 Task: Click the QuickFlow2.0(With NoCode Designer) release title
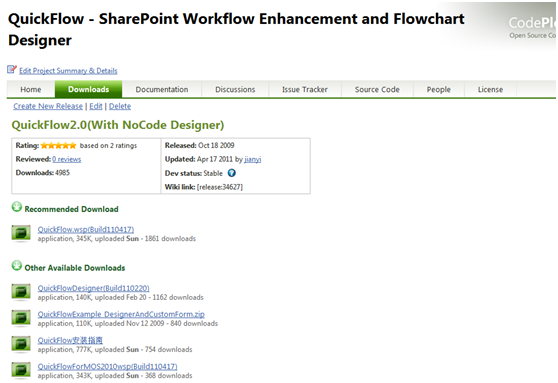pos(118,125)
